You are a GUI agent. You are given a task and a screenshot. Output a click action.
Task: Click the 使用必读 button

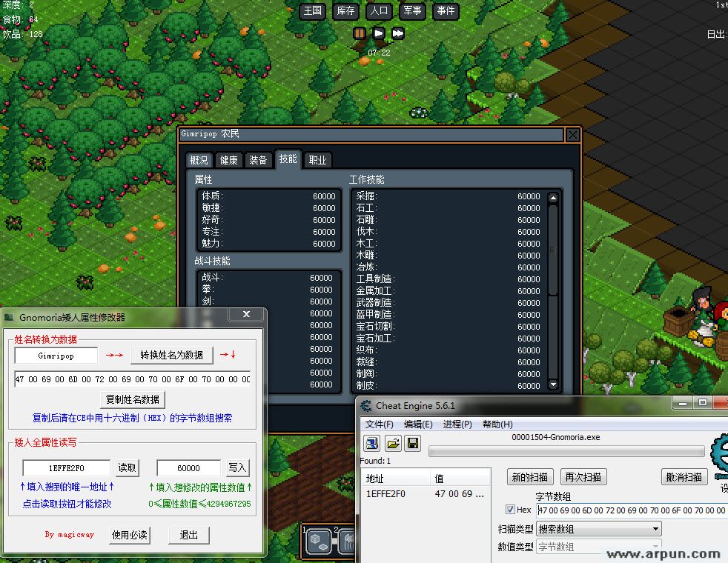[x=130, y=535]
